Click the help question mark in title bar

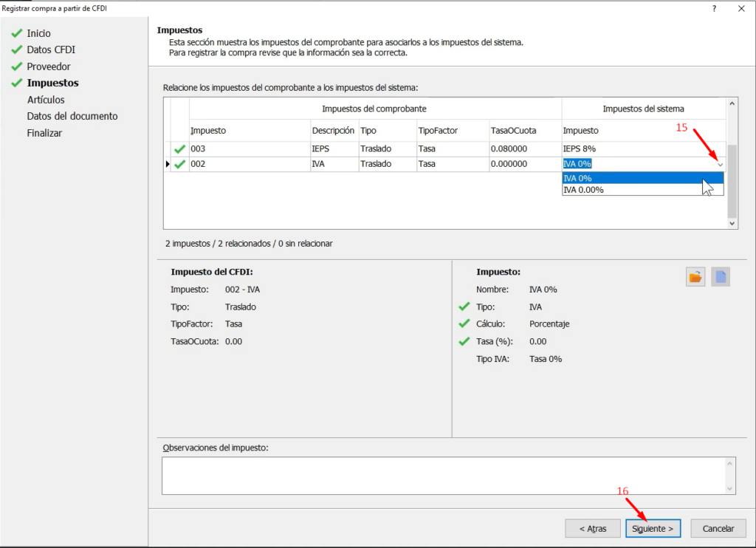tap(714, 8)
